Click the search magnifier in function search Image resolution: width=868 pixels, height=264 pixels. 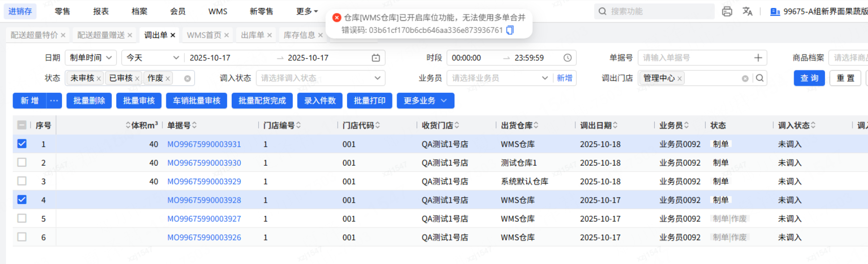pyautogui.click(x=603, y=11)
